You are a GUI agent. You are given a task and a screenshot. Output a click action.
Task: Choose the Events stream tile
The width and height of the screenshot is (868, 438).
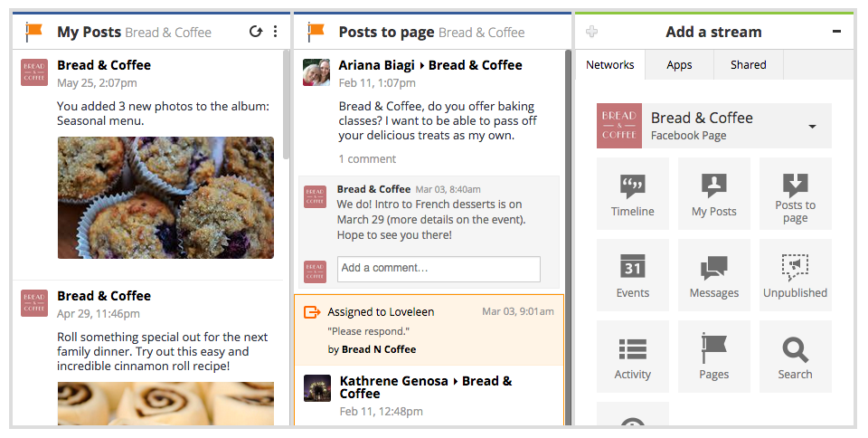click(632, 274)
